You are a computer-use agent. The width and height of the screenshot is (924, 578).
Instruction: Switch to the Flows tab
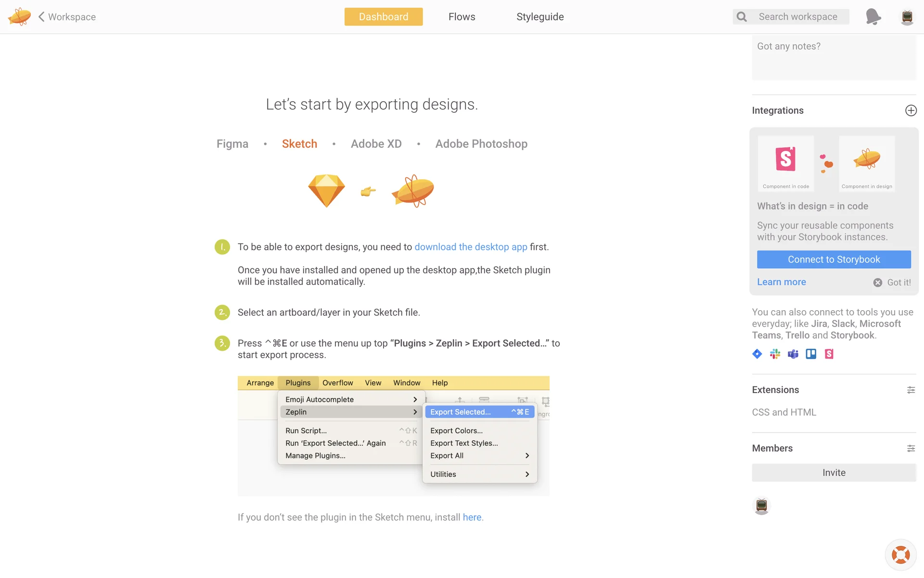click(462, 17)
